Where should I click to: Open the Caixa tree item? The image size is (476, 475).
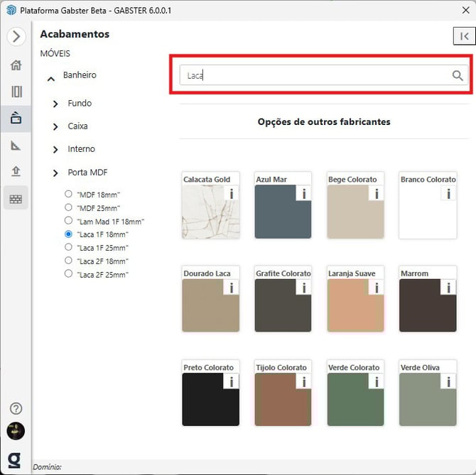(x=77, y=126)
